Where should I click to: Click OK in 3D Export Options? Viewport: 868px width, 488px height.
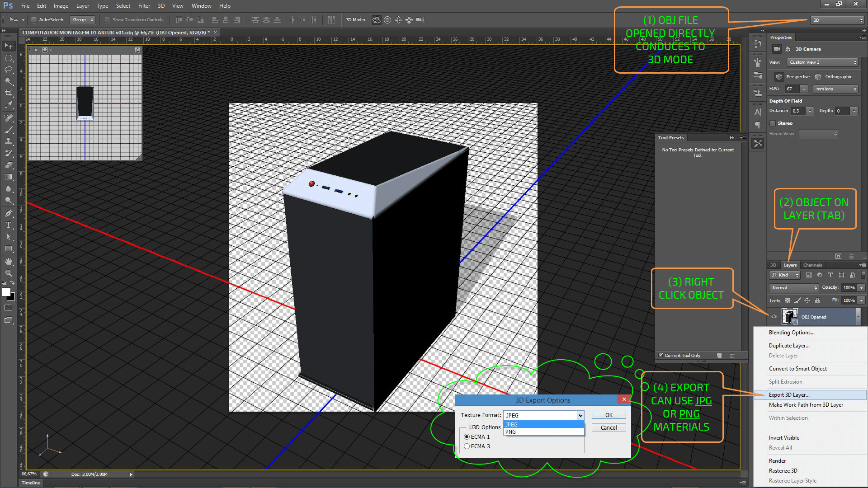pyautogui.click(x=609, y=415)
